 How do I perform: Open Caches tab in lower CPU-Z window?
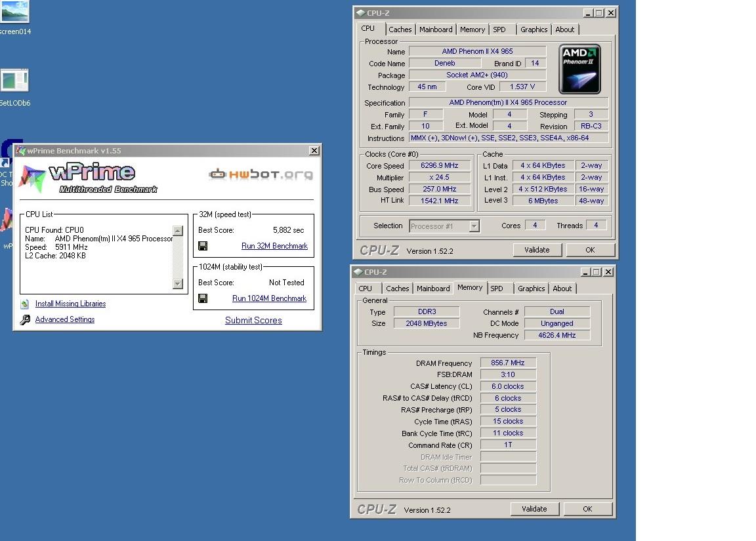tap(397, 289)
